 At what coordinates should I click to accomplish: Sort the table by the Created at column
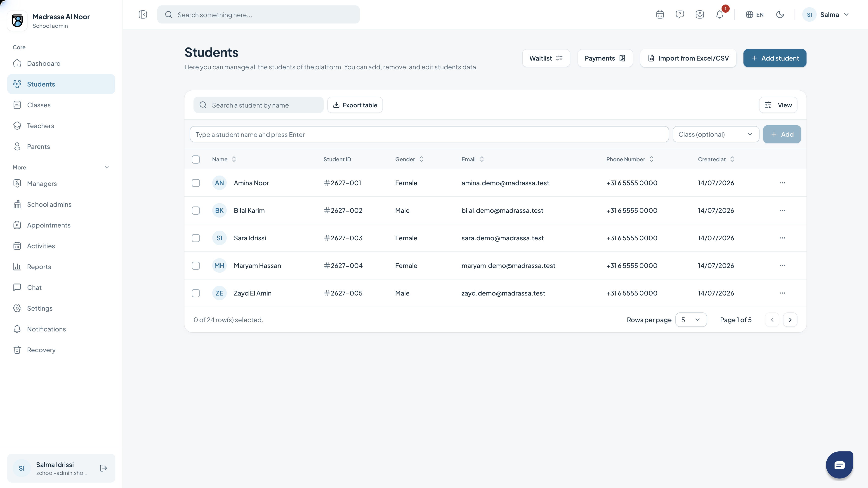(x=716, y=159)
